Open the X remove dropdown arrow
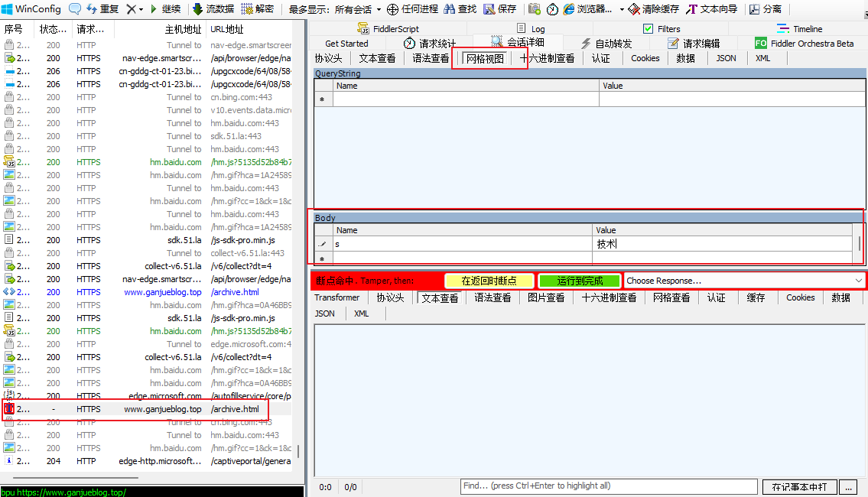The image size is (868, 497). point(141,10)
